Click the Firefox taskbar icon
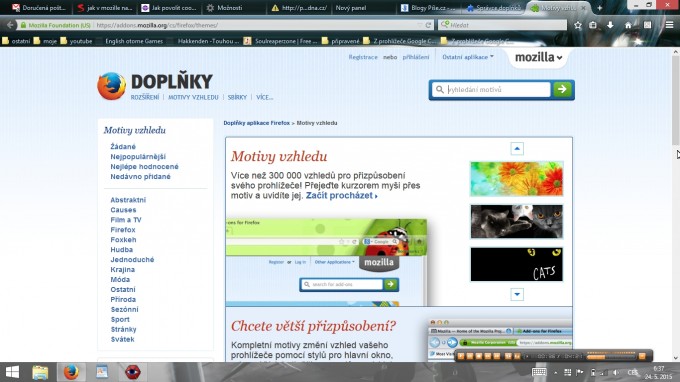The height and width of the screenshot is (382, 680). [71, 372]
